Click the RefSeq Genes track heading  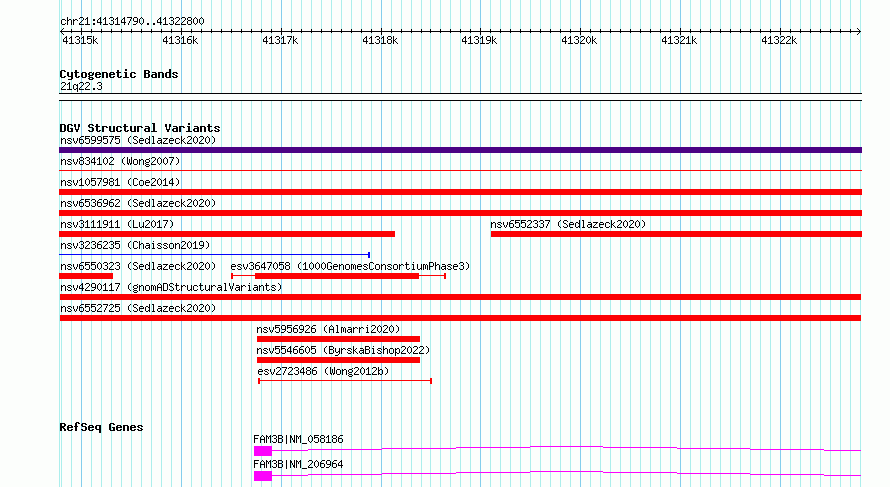tap(101, 427)
